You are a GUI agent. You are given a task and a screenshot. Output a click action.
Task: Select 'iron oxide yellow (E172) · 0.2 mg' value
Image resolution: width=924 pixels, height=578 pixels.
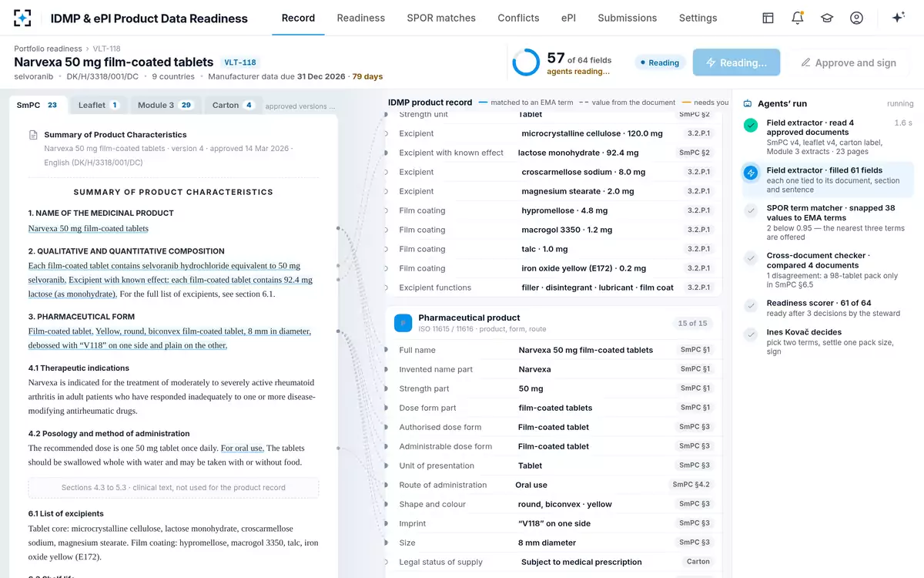[584, 268]
